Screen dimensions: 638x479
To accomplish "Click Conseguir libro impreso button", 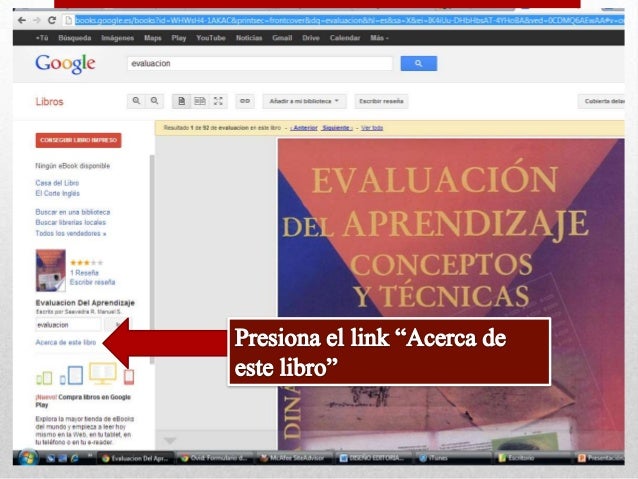I will click(x=79, y=140).
